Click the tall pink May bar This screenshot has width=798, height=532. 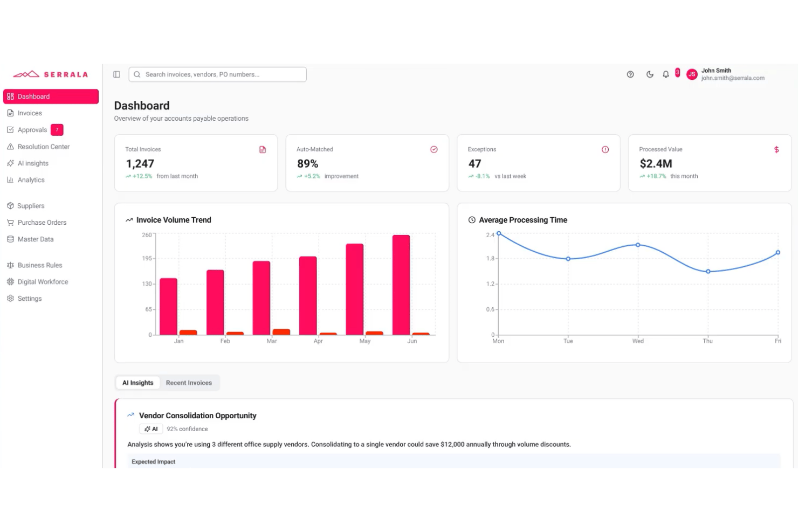355,289
